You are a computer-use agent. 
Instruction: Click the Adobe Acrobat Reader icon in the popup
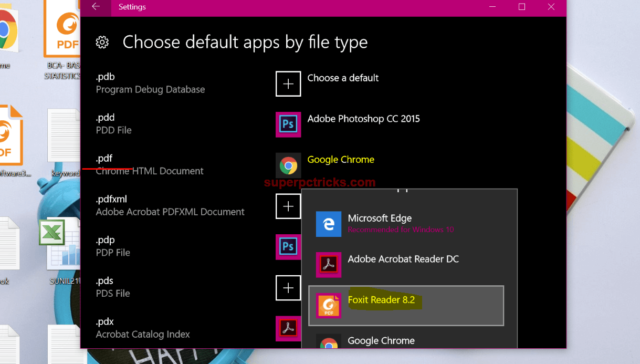tap(329, 264)
